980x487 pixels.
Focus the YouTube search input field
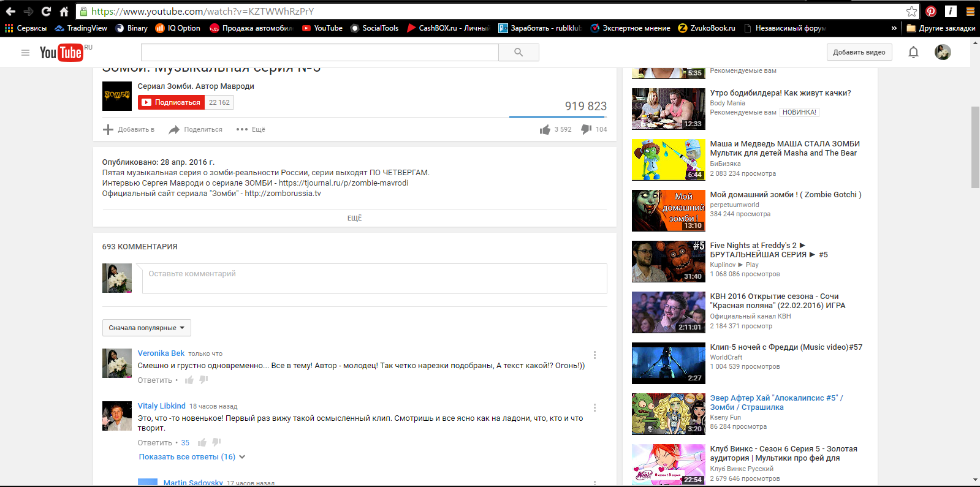320,52
